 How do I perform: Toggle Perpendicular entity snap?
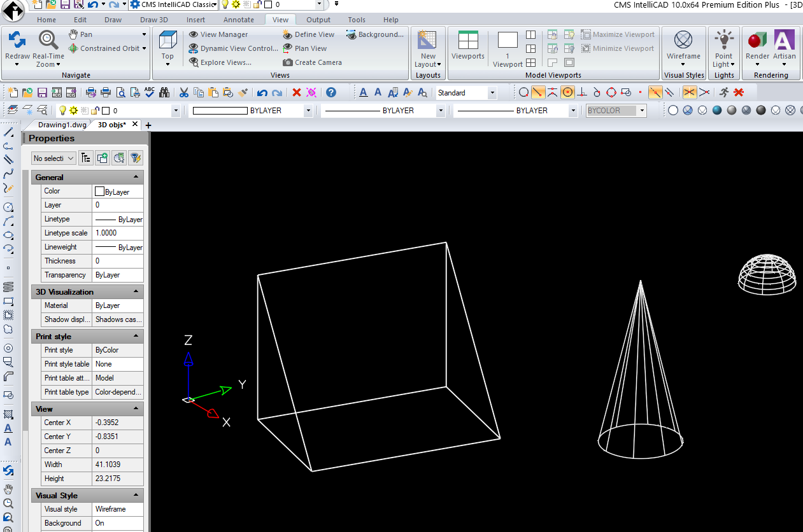pos(582,93)
